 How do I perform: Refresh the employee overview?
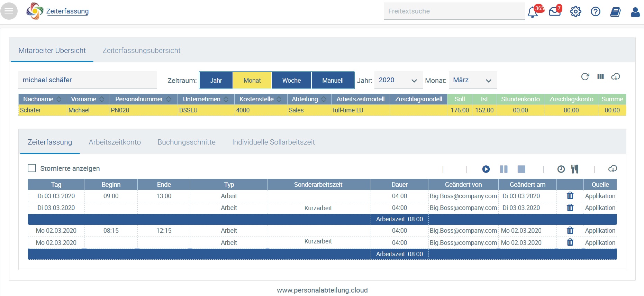pyautogui.click(x=585, y=76)
